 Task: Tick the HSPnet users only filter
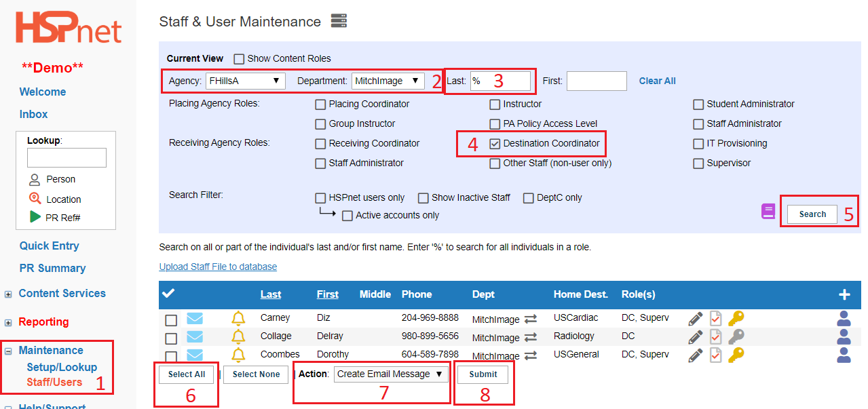pyautogui.click(x=320, y=198)
